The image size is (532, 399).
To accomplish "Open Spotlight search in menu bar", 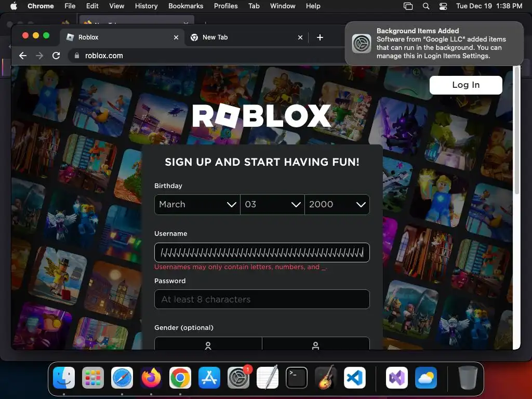I will [426, 6].
